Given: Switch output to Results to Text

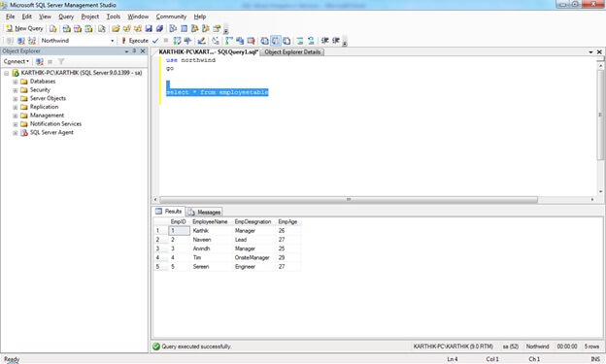Looking at the screenshot, I should [265, 41].
